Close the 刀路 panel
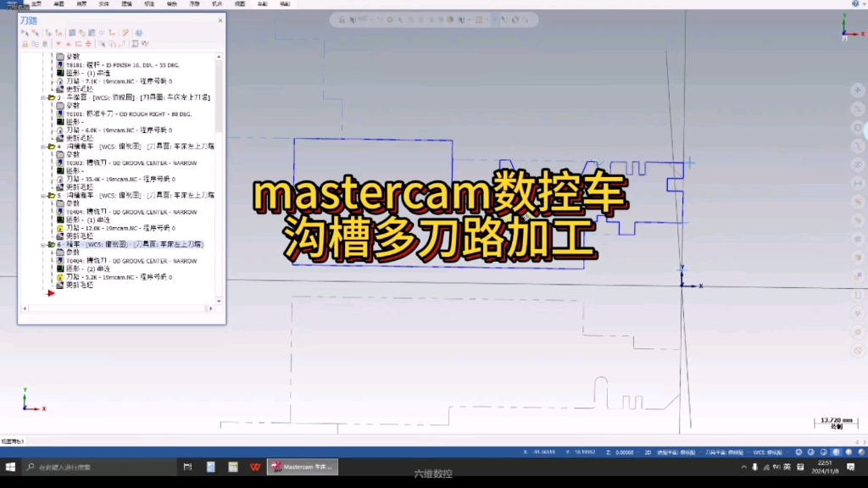Image resolution: width=868 pixels, height=488 pixels. click(x=220, y=20)
